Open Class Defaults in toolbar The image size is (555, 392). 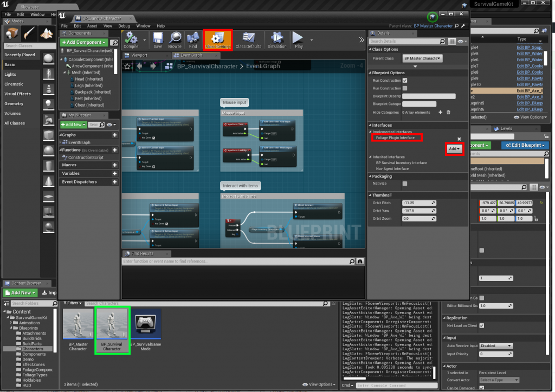pyautogui.click(x=248, y=40)
